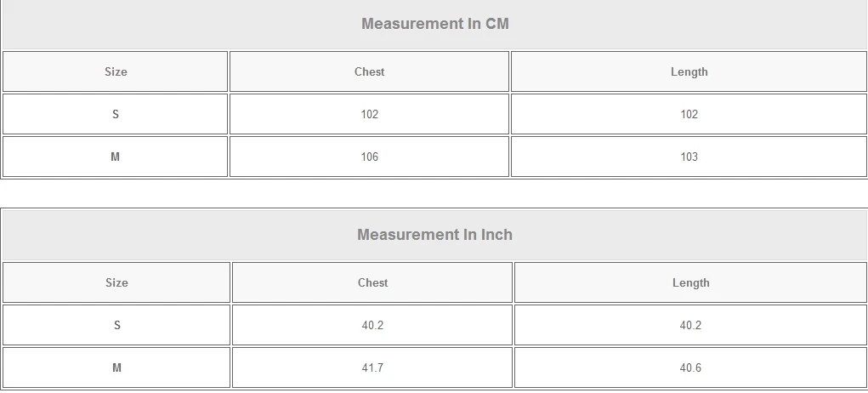
Task: Click S chest value 40.2 in Inch table
Action: (372, 325)
